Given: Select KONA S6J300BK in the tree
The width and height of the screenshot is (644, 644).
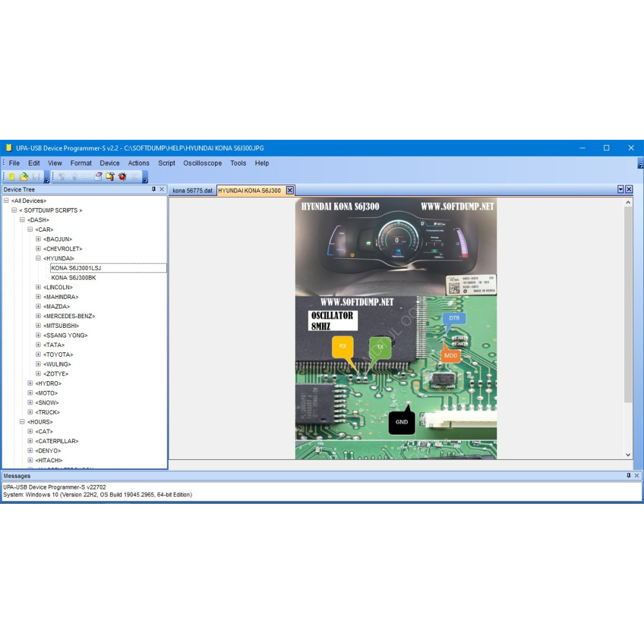Looking at the screenshot, I should (x=73, y=278).
